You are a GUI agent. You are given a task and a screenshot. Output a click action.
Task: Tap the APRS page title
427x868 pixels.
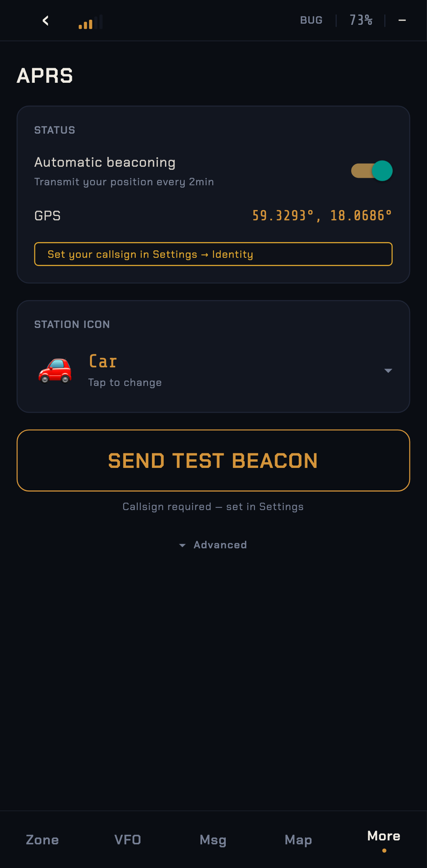45,76
